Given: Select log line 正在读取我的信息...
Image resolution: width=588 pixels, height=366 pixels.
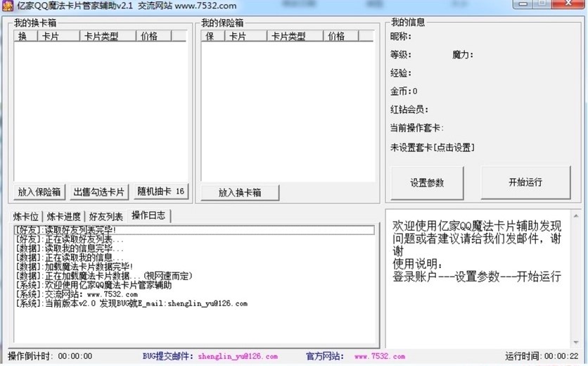Looking at the screenshot, I should 194,258.
